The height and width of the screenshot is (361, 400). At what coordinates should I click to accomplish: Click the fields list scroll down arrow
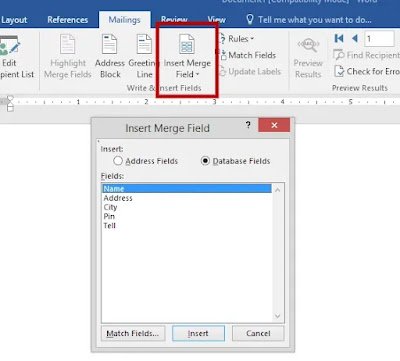[x=278, y=316]
